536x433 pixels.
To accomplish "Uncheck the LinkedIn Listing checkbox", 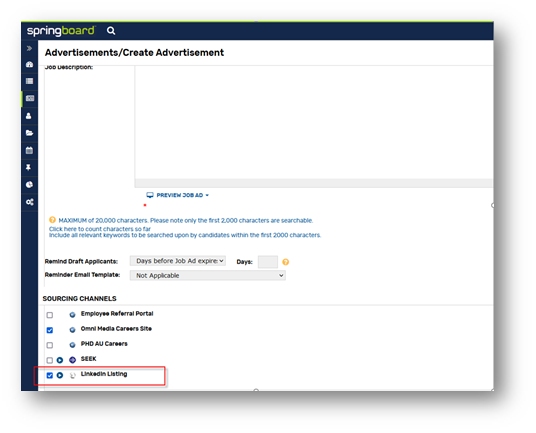I will click(x=50, y=375).
